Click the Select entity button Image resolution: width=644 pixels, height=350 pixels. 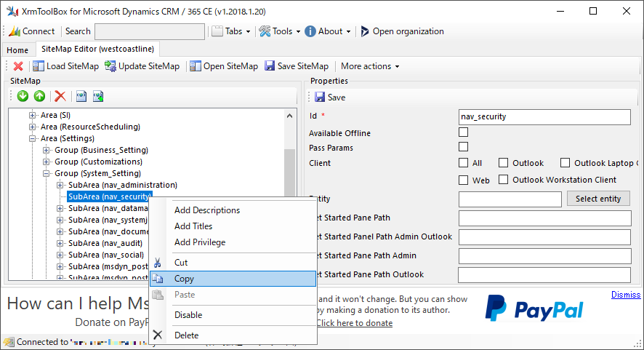coord(598,199)
